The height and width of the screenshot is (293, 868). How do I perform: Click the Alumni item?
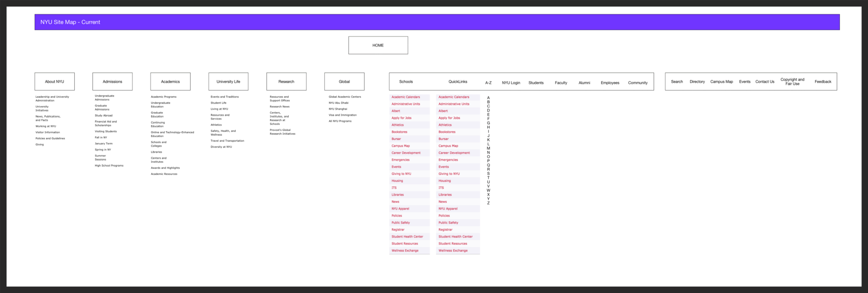coord(584,83)
